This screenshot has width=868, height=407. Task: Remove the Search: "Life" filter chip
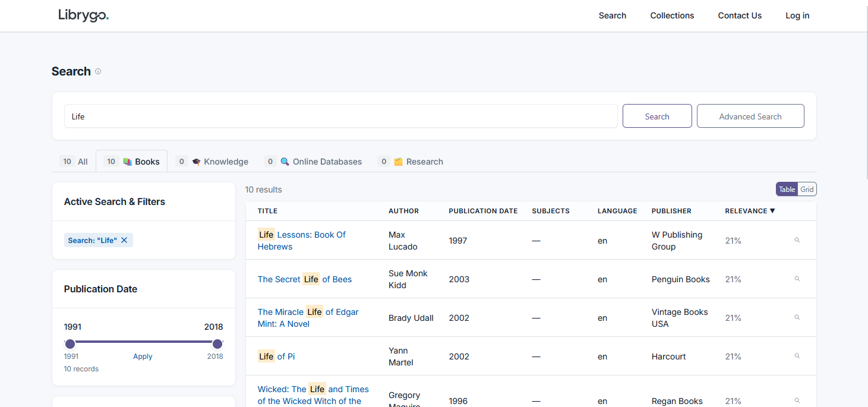(x=124, y=240)
